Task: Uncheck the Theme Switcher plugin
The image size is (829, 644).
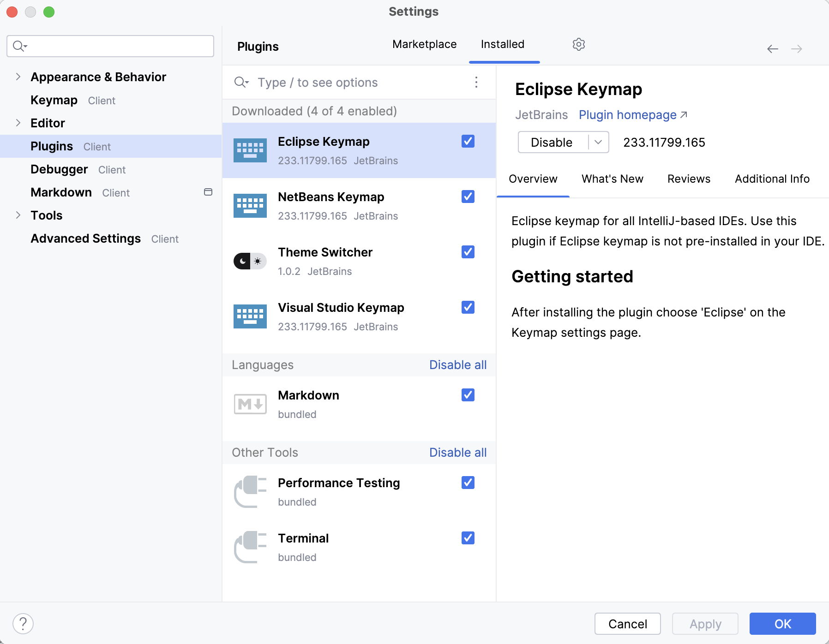Action: (468, 252)
